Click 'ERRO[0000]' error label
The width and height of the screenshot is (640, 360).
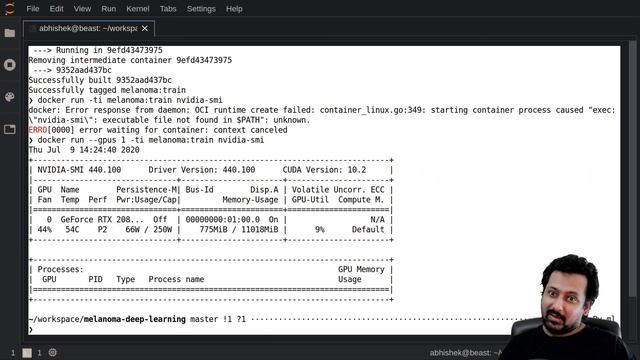click(51, 130)
